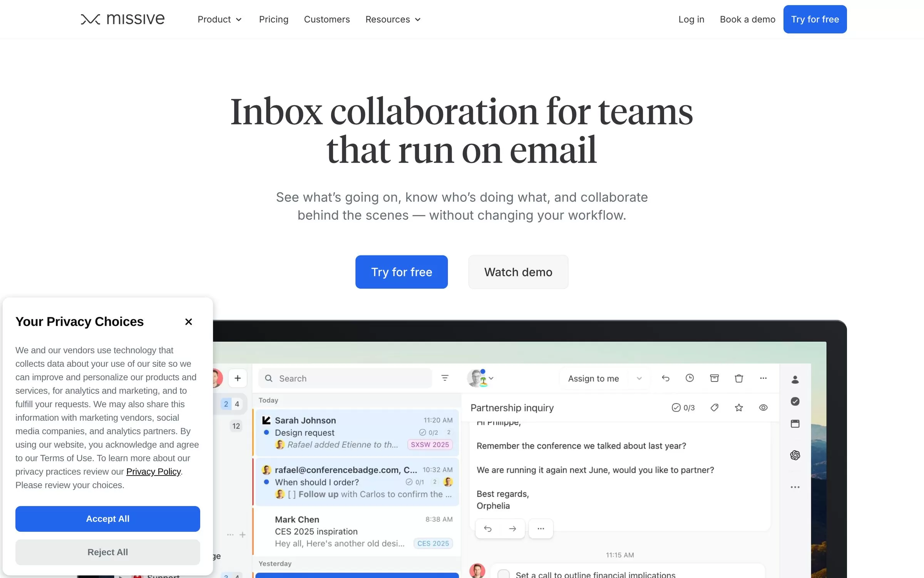This screenshot has width=924, height=578.
Task: Open the Customers page
Action: [x=326, y=19]
